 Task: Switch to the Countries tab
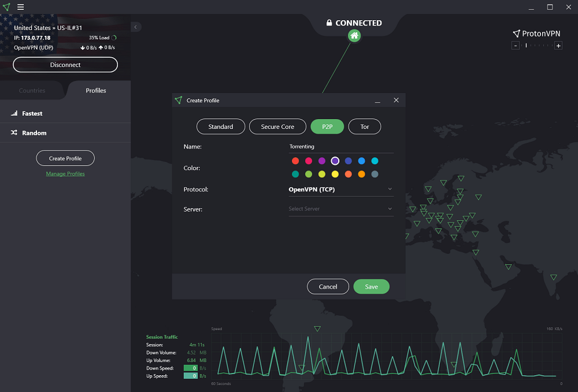pos(32,90)
